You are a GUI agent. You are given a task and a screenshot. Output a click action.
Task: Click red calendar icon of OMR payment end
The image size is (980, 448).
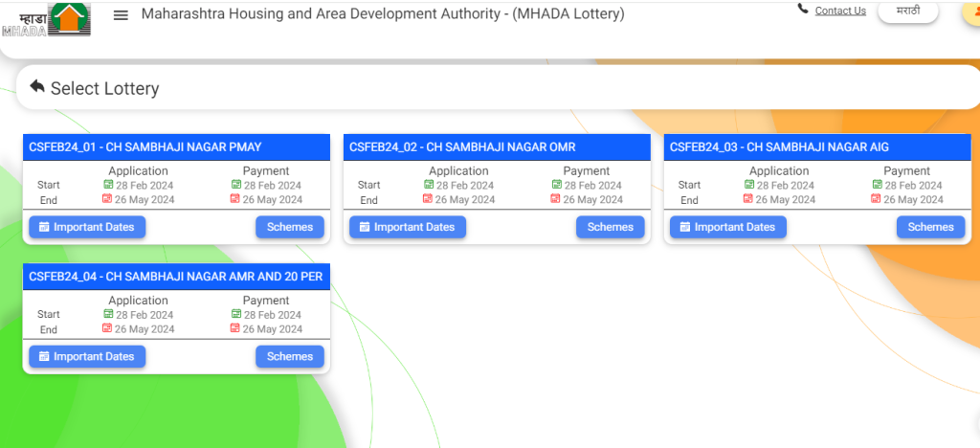[x=556, y=199]
